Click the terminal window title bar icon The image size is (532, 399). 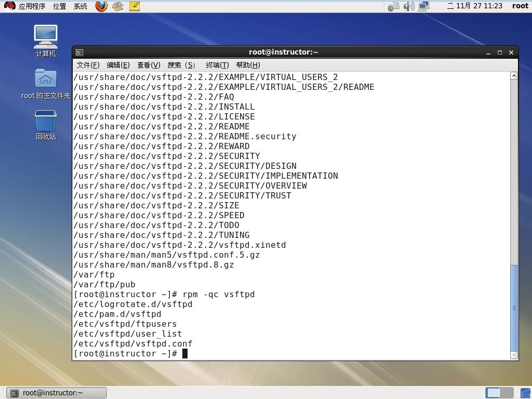pyautogui.click(x=79, y=52)
